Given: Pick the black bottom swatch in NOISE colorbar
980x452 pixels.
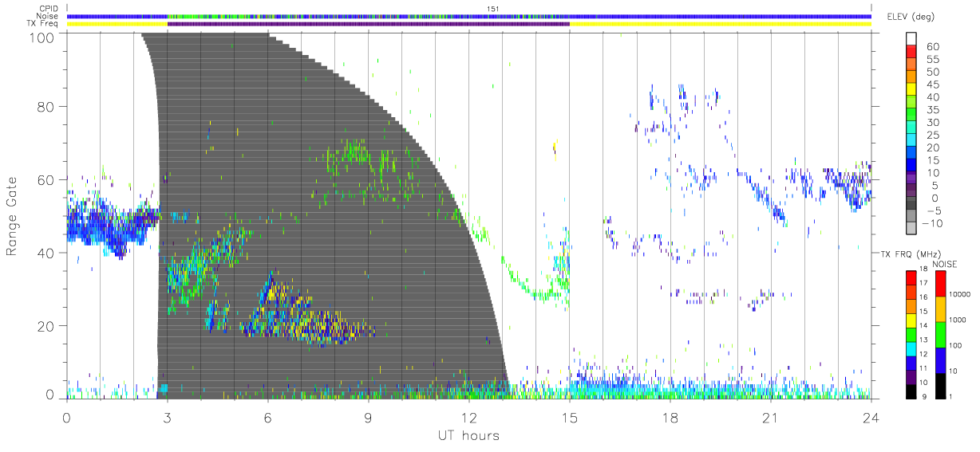Looking at the screenshot, I should 939,385.
